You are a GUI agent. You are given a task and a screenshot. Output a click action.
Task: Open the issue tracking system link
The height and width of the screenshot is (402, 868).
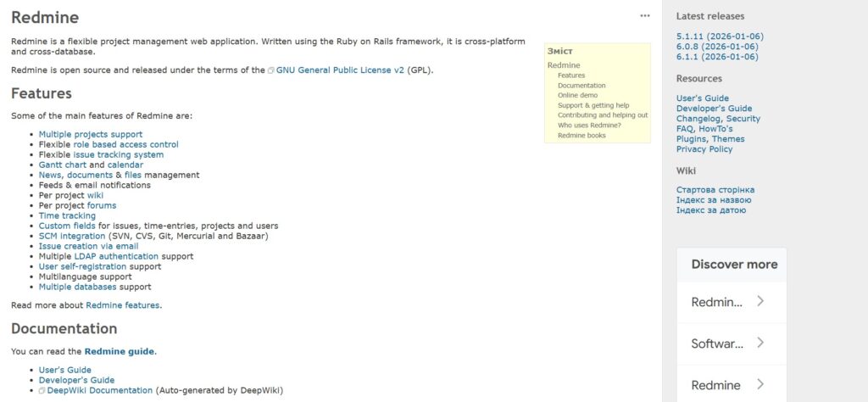click(x=119, y=154)
